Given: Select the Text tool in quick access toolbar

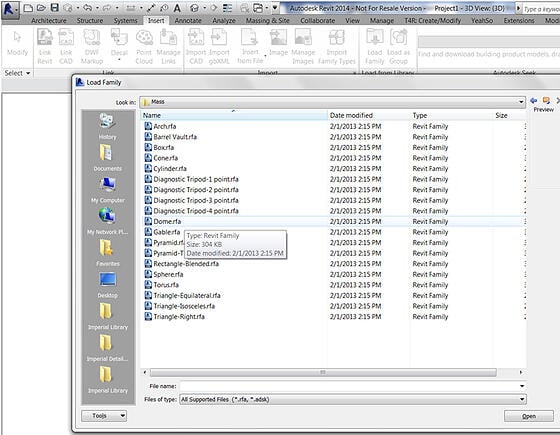Looking at the screenshot, I should 177,8.
